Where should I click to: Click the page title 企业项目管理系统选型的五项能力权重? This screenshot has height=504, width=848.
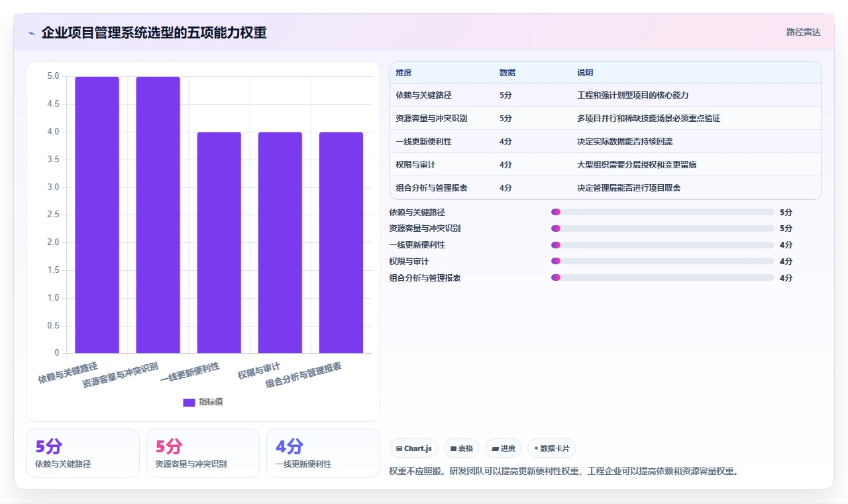coord(154,32)
